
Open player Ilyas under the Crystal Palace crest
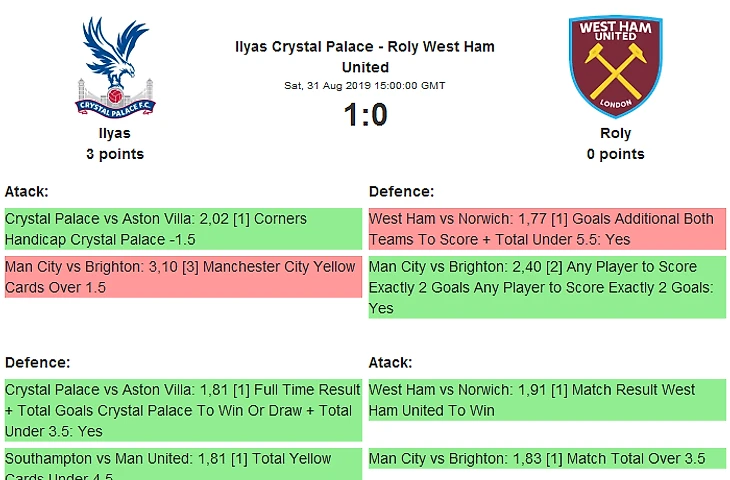[x=114, y=133]
